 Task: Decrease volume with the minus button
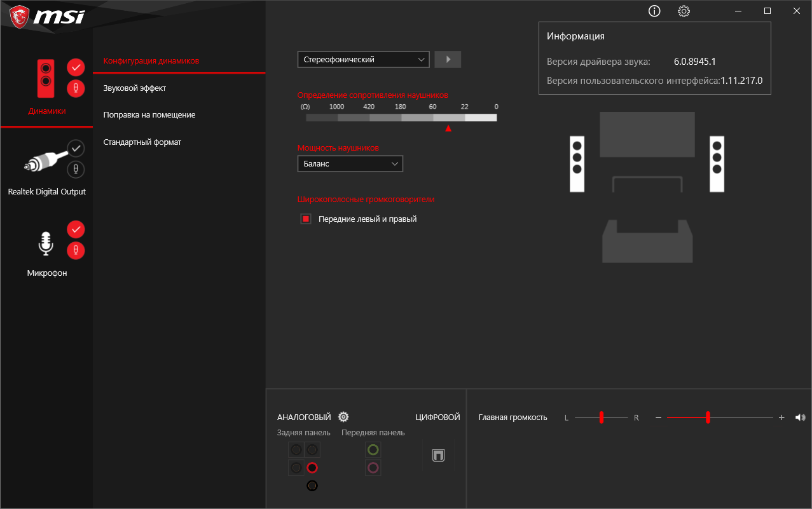tap(658, 417)
